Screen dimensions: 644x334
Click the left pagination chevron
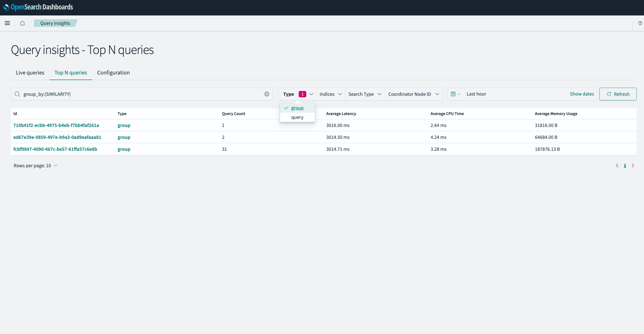617,165
